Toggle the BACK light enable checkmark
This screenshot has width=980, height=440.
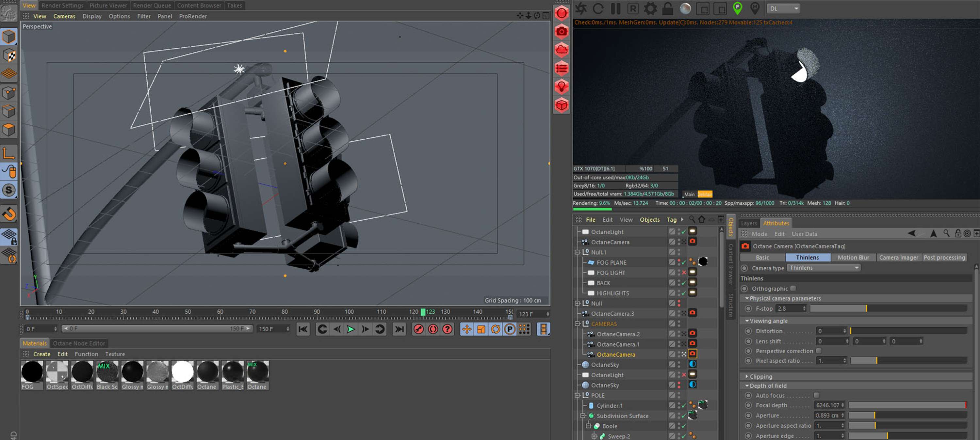click(684, 283)
